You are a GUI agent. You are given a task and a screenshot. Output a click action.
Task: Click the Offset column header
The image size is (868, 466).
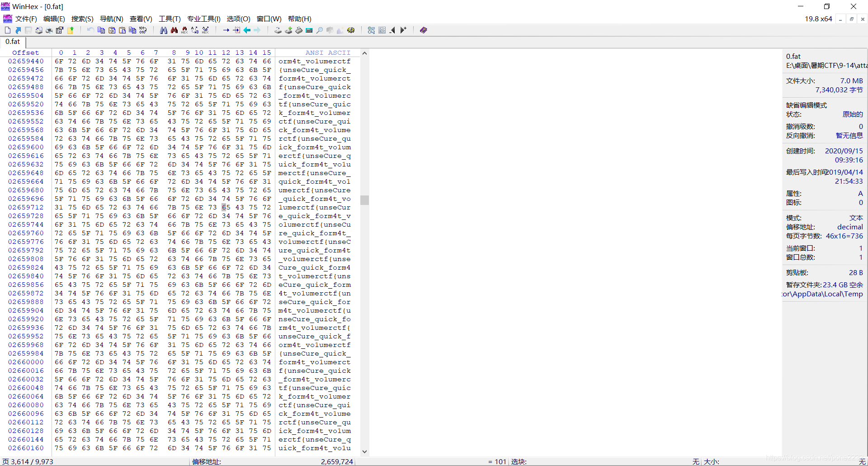(x=26, y=53)
